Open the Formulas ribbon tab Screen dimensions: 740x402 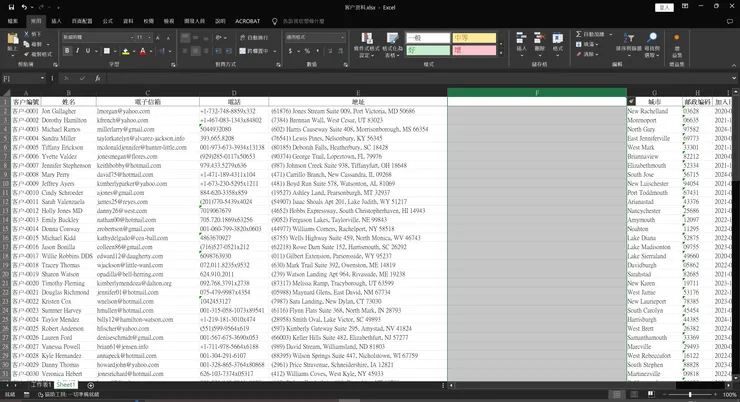coord(108,21)
